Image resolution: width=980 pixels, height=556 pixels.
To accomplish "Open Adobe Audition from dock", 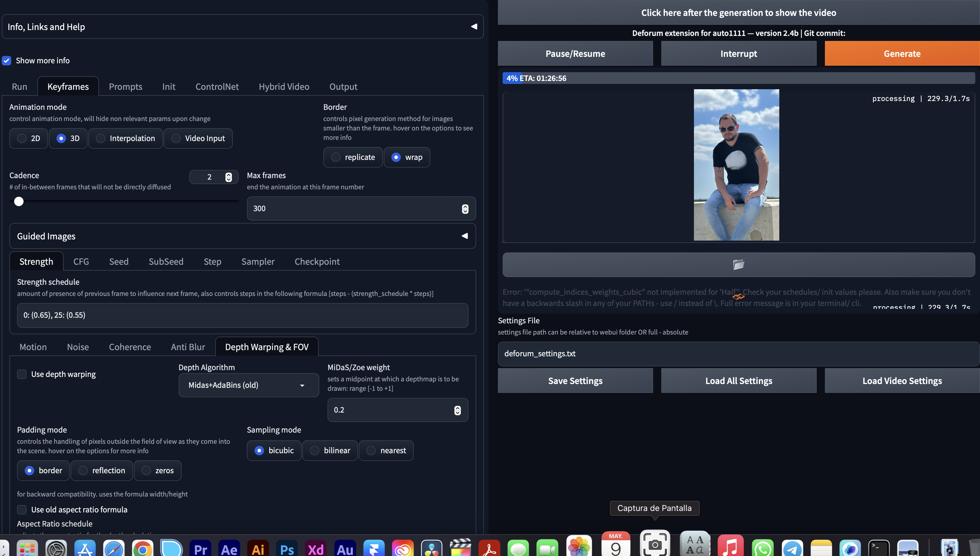I will coord(345,548).
